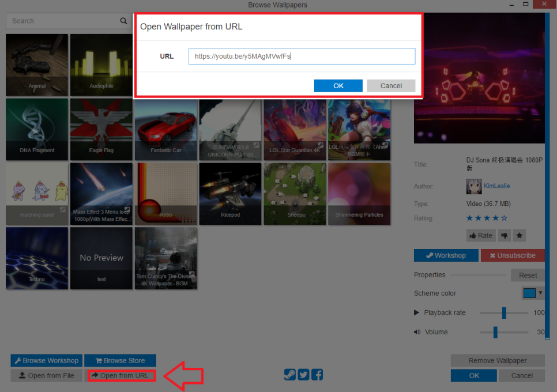Image resolution: width=557 pixels, height=392 pixels.
Task: Choose the Ricepod wallpaper thumbnail
Action: coord(230,194)
